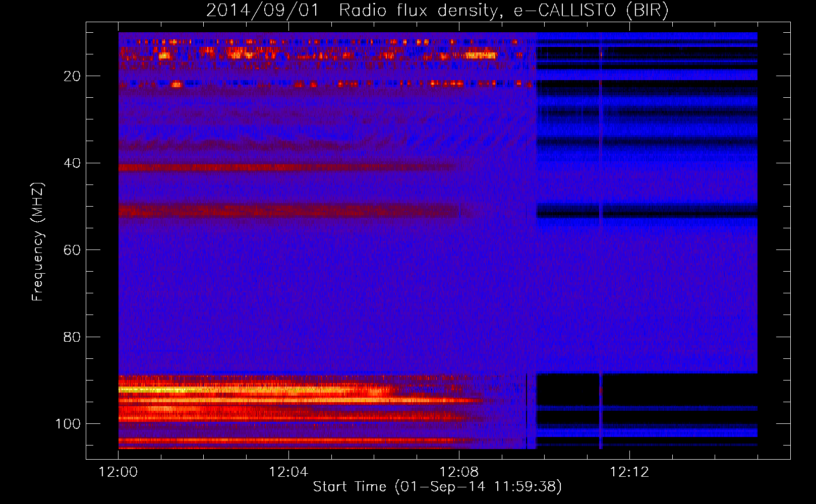Click the 12:04 time axis label
Image resolution: width=816 pixels, height=504 pixels.
[x=288, y=472]
